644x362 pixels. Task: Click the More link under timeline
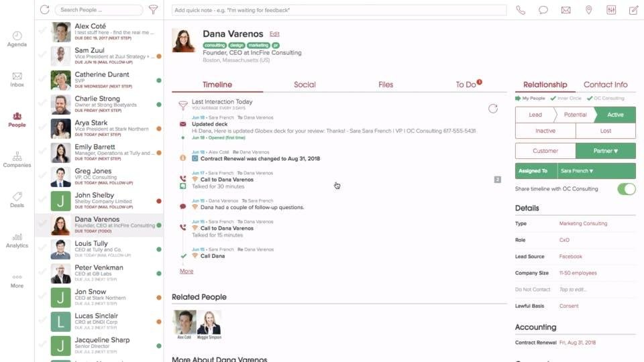pyautogui.click(x=186, y=271)
